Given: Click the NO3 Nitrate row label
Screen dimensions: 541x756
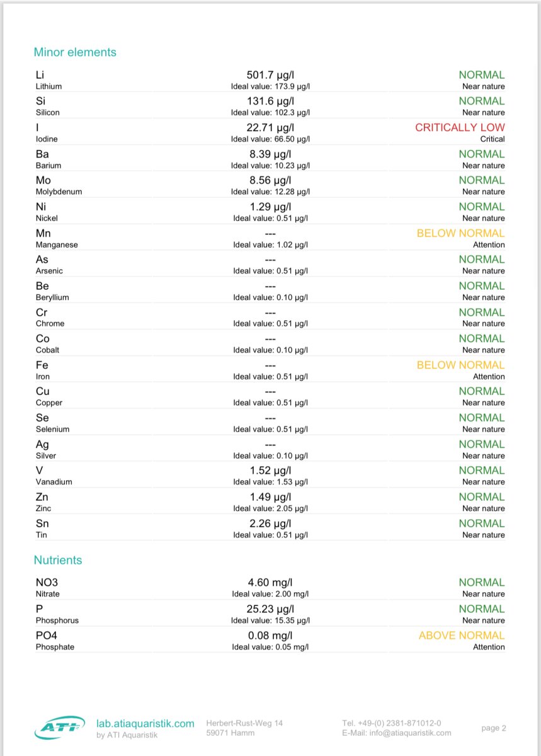Looking at the screenshot, I should coord(47,583).
